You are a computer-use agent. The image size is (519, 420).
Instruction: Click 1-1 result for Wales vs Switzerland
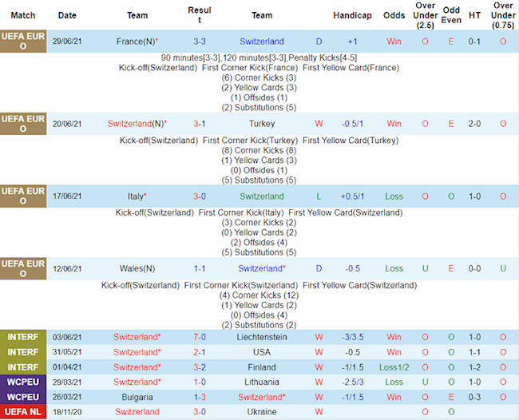coord(200,269)
